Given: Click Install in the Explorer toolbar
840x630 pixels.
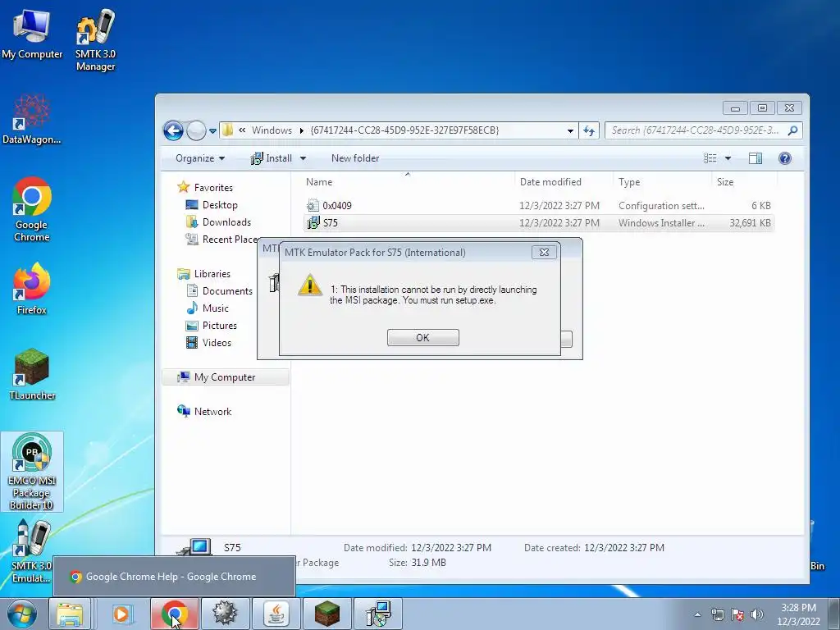Looking at the screenshot, I should (x=272, y=158).
